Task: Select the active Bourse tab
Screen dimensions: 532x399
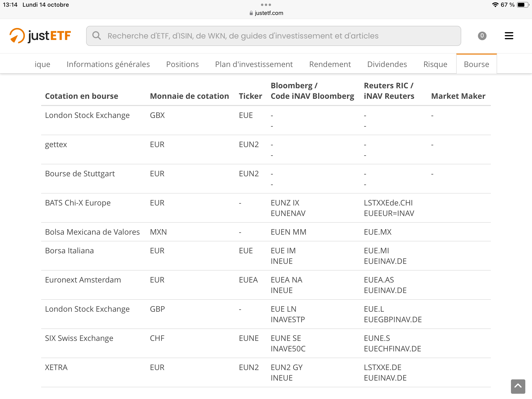Action: point(476,64)
